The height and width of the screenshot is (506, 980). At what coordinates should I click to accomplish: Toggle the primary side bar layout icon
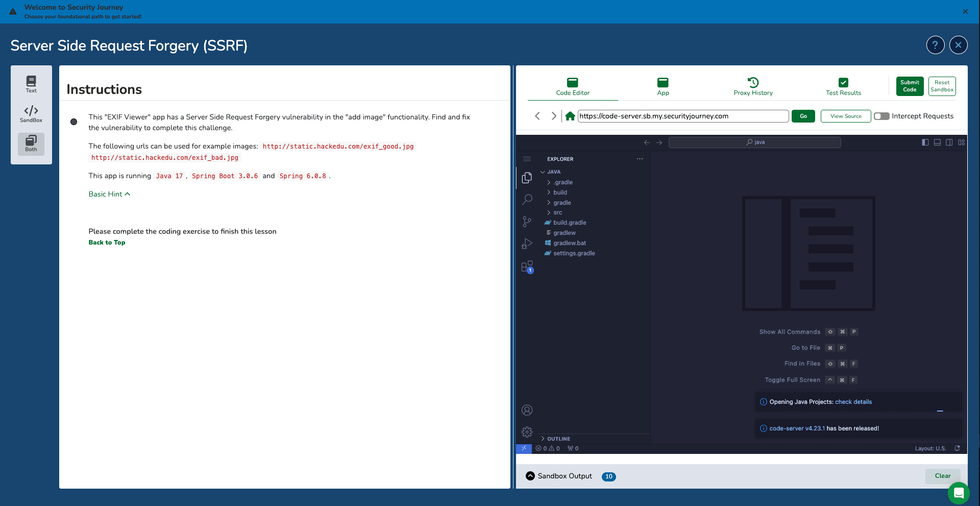(x=925, y=142)
